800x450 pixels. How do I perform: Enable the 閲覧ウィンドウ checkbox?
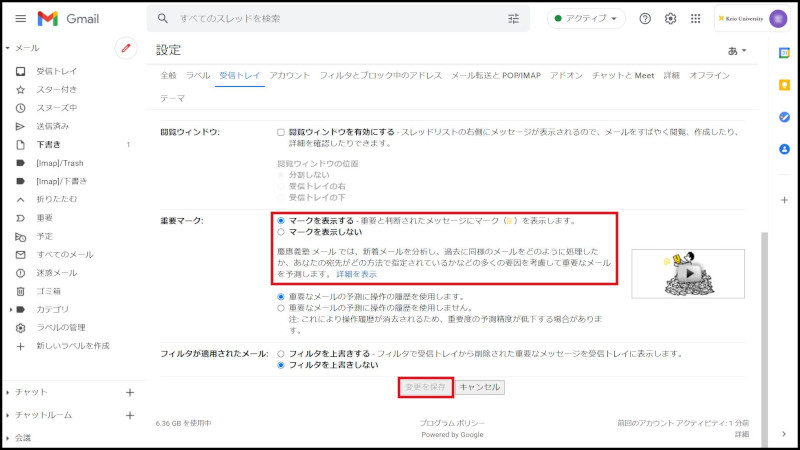click(281, 132)
